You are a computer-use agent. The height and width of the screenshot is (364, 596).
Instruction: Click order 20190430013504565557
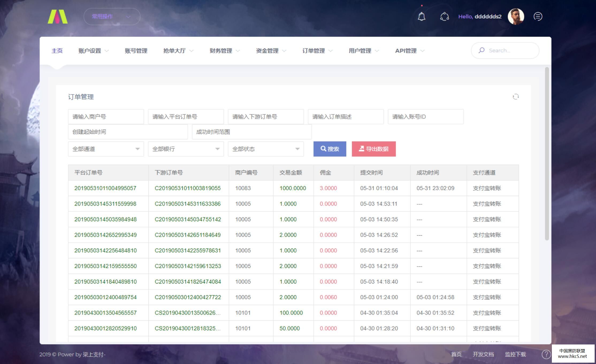click(105, 313)
